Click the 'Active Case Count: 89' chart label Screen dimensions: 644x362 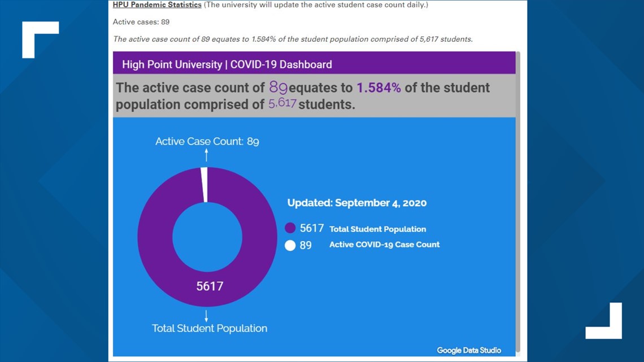pyautogui.click(x=207, y=141)
